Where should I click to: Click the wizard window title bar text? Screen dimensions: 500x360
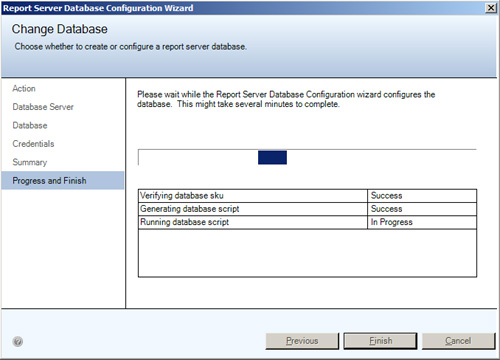pos(98,8)
